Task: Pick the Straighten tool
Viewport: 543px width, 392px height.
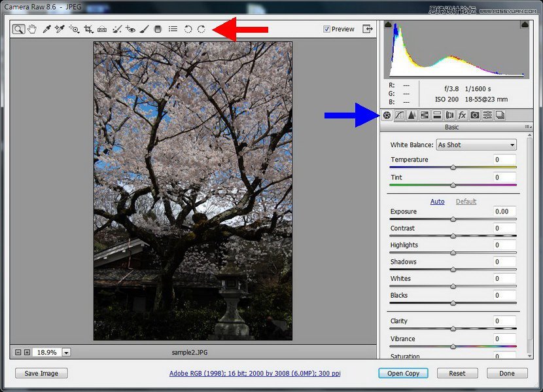Action: pos(102,29)
